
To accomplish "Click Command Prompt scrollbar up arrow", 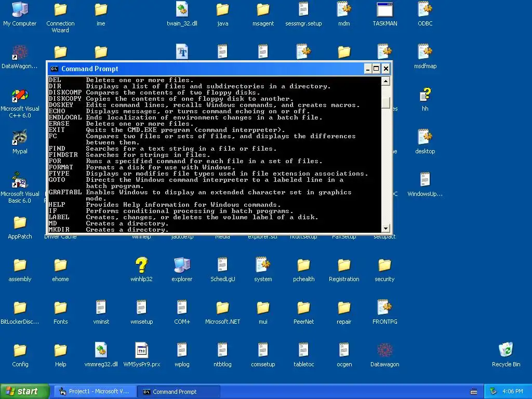I will 385,81.
